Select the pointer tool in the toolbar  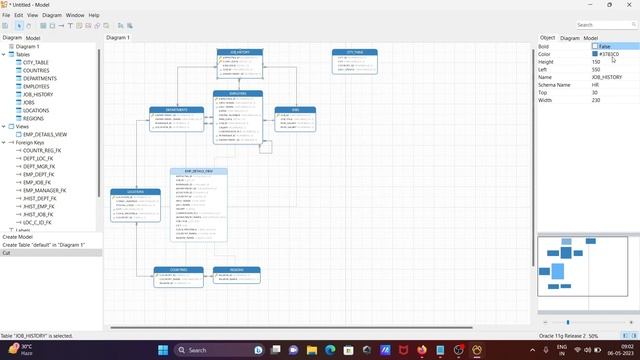[19, 26]
